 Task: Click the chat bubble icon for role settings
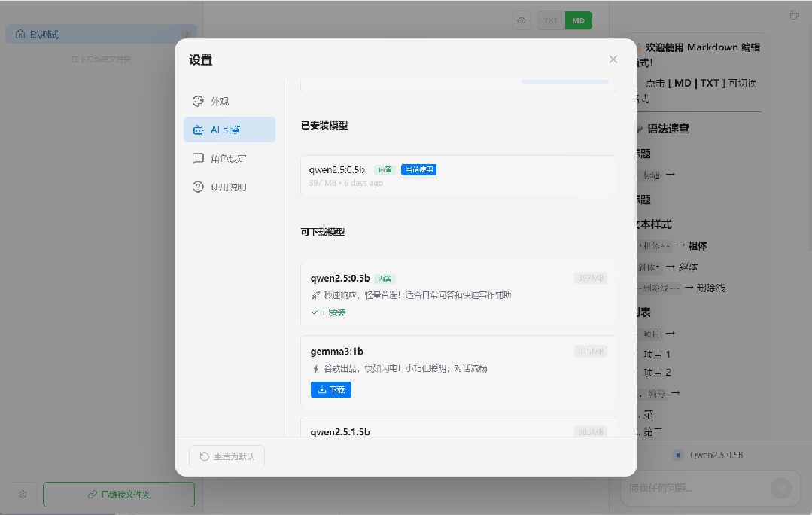coord(198,159)
